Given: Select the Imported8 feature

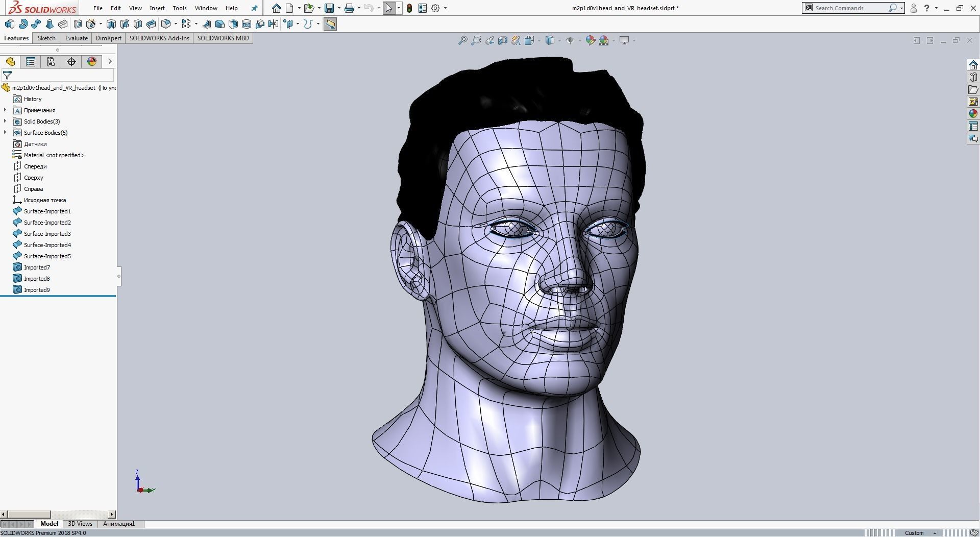Looking at the screenshot, I should 37,279.
